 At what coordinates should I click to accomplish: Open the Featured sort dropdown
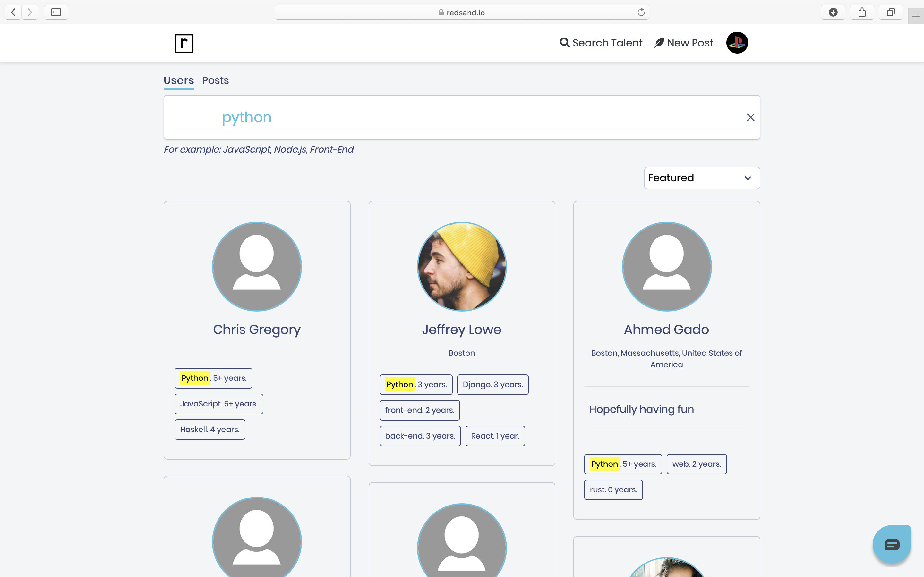click(701, 178)
